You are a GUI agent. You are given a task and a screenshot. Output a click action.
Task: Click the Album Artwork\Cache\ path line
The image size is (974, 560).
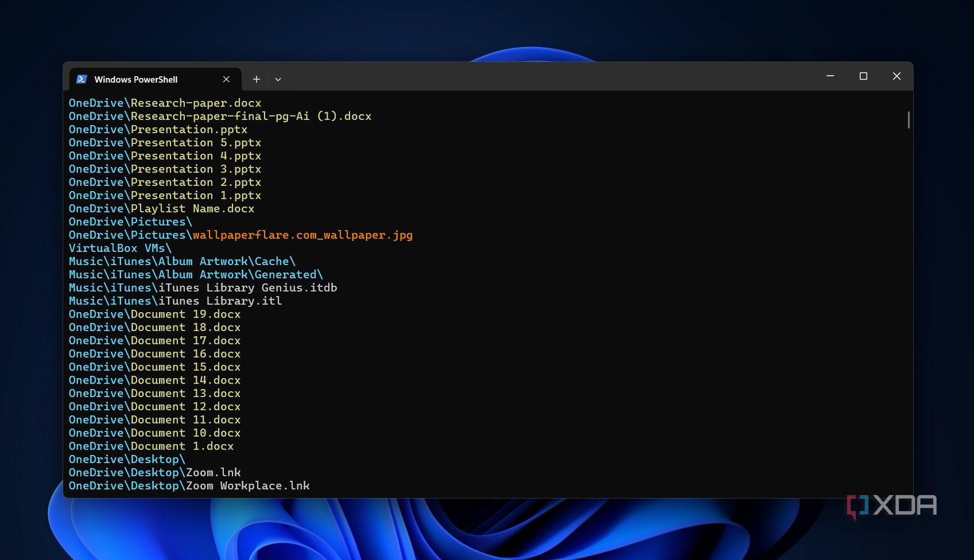click(182, 261)
